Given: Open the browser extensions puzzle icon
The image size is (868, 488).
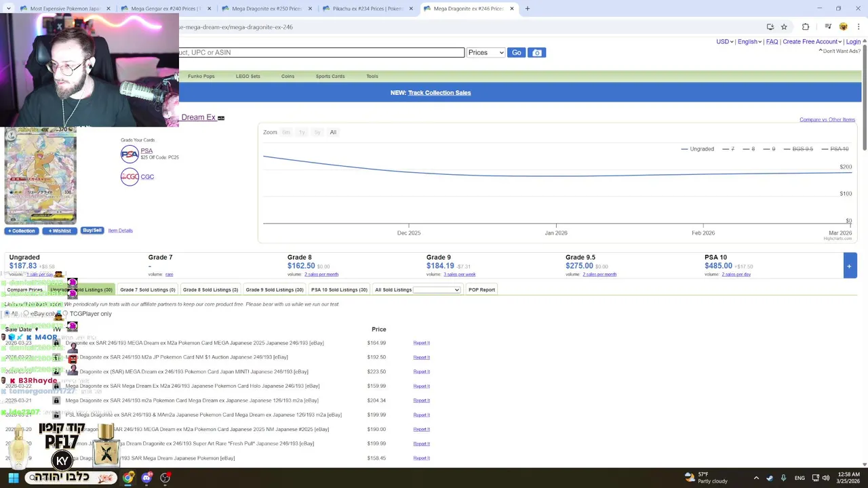Looking at the screenshot, I should (806, 26).
